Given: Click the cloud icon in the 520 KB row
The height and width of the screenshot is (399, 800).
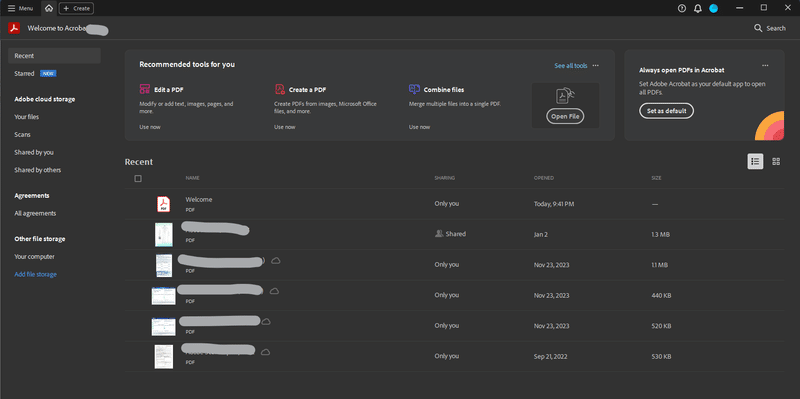Looking at the screenshot, I should (266, 322).
